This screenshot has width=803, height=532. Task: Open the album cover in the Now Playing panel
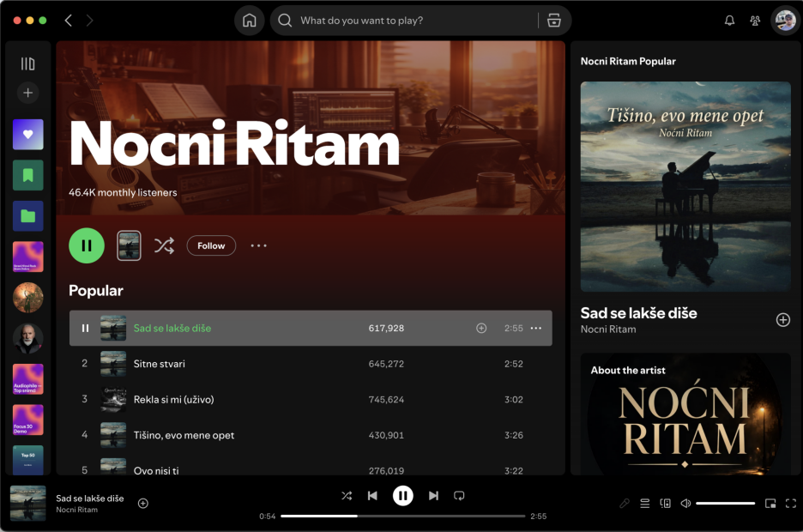[685, 187]
